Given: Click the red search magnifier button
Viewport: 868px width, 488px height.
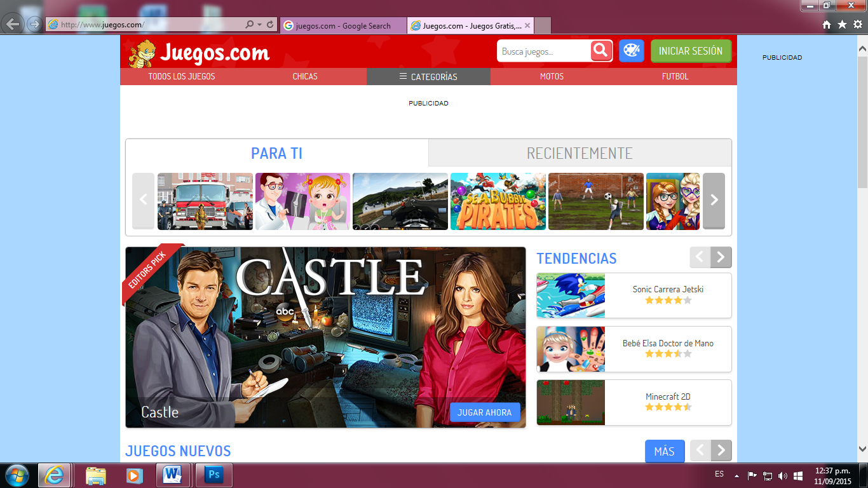Looking at the screenshot, I should [601, 51].
